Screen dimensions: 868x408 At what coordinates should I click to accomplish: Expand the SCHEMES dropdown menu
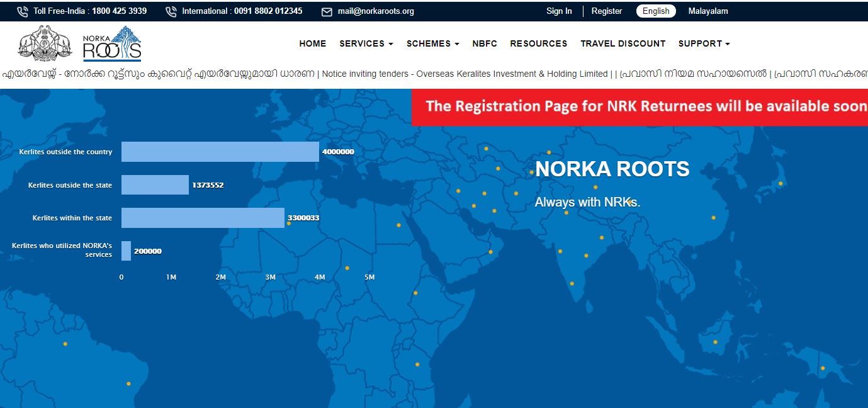(x=433, y=43)
